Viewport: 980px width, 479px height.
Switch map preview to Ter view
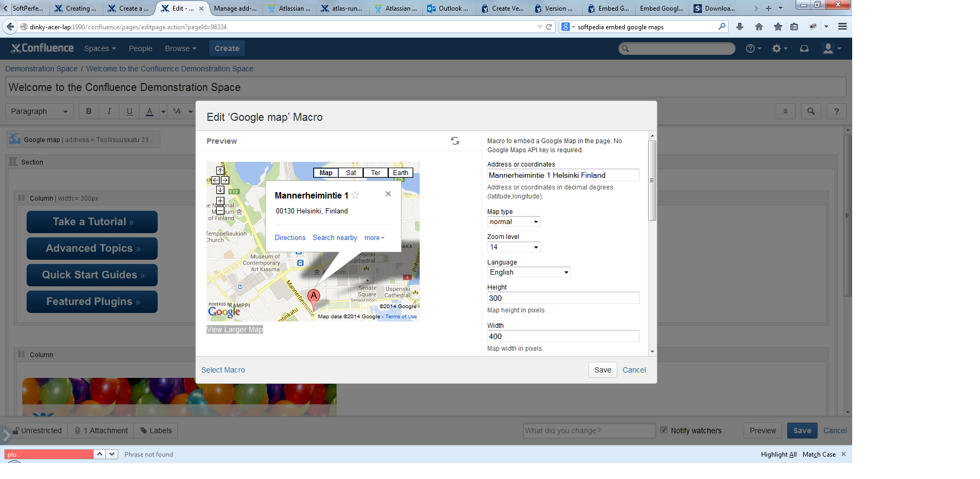pyautogui.click(x=375, y=173)
